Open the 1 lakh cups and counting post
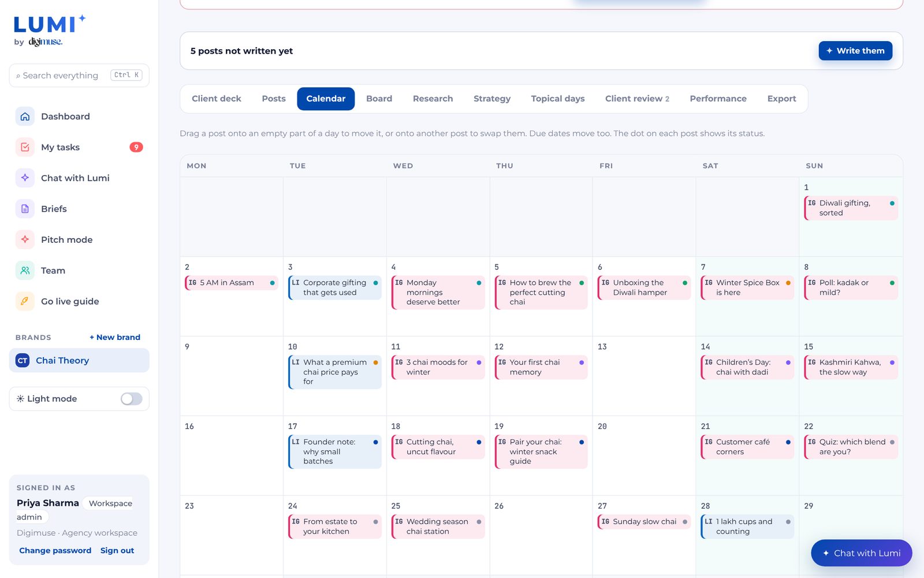Image resolution: width=924 pixels, height=578 pixels. tap(747, 527)
